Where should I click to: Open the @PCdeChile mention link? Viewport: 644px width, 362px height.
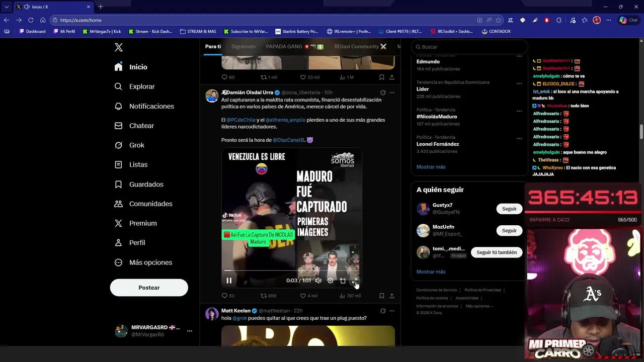[x=241, y=120]
